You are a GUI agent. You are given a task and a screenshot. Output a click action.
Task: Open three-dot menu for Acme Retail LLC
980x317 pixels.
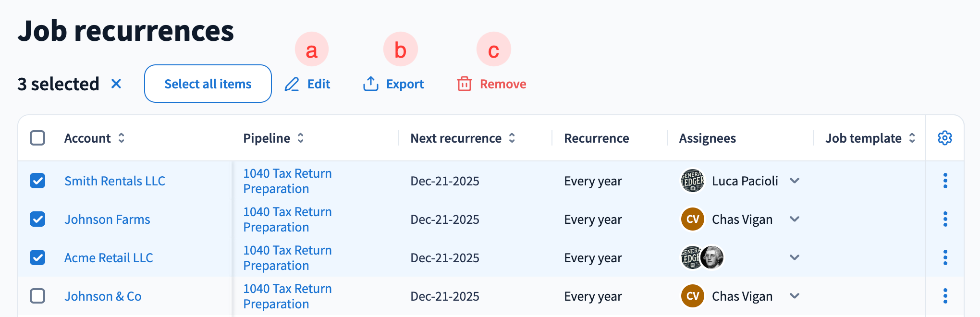click(x=945, y=257)
